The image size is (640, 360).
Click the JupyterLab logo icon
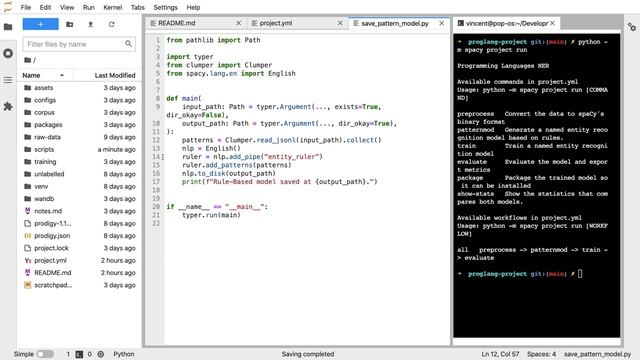(x=8, y=7)
